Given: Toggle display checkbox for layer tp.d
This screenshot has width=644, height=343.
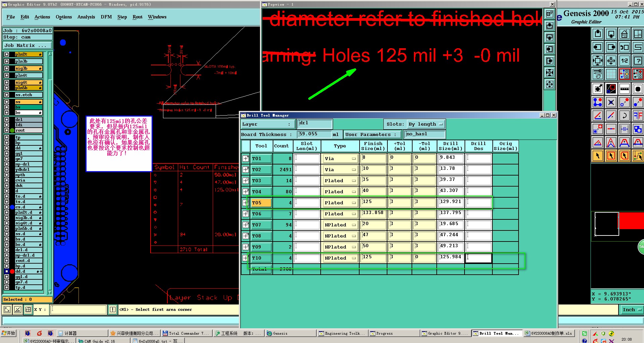Looking at the screenshot, I should tap(7, 287).
